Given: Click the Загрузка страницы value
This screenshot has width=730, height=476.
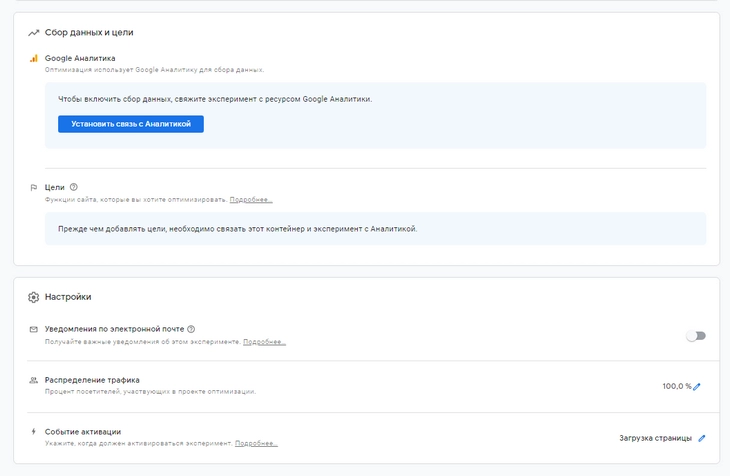Looking at the screenshot, I should click(656, 438).
